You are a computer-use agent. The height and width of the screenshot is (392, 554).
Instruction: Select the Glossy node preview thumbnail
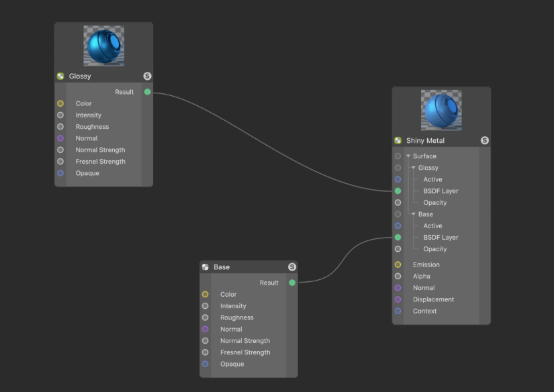104,46
